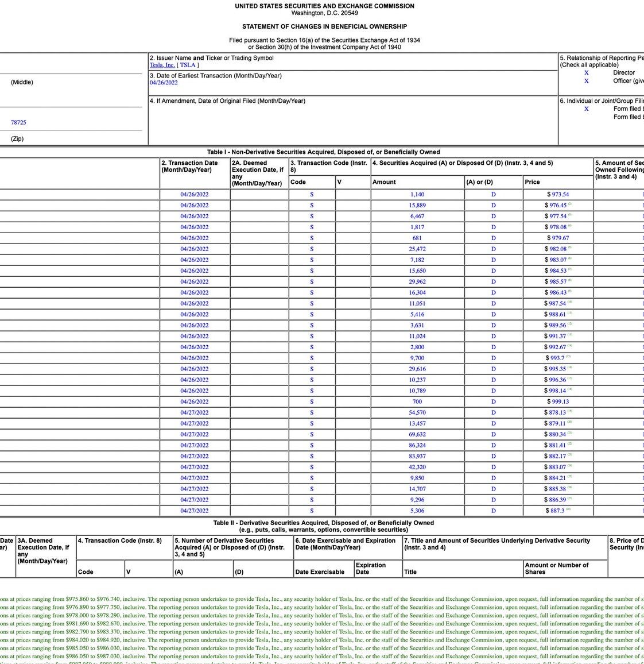Click the price $999.13
644x664 pixels.
tap(558, 402)
